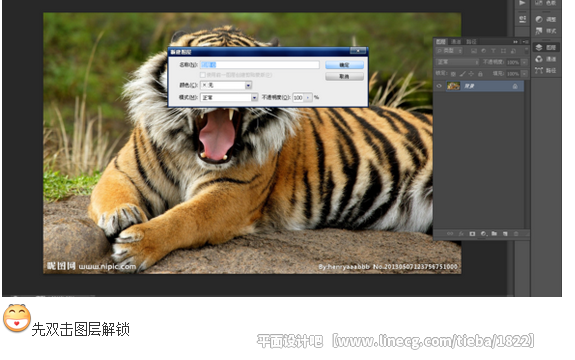Click the add layer style fx icon
575x360 pixels.
(461, 234)
